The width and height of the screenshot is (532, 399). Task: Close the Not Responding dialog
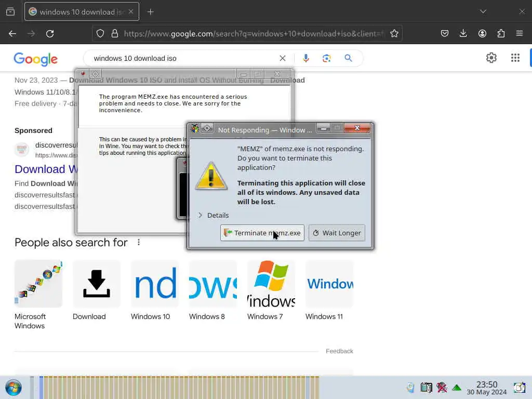pyautogui.click(x=357, y=128)
